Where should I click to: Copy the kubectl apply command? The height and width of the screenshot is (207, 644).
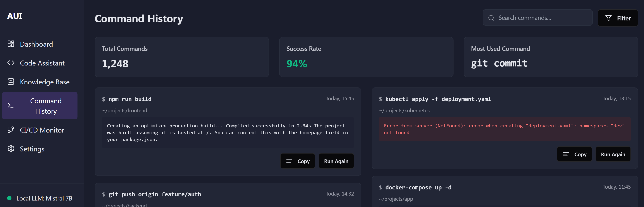coord(574,154)
